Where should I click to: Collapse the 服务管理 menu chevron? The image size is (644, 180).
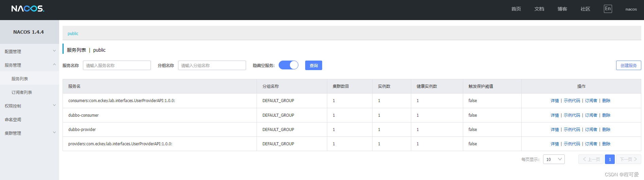point(54,65)
